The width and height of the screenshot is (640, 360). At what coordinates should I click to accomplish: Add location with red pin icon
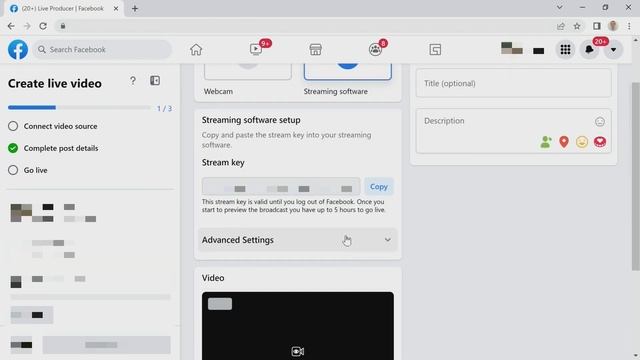click(564, 142)
